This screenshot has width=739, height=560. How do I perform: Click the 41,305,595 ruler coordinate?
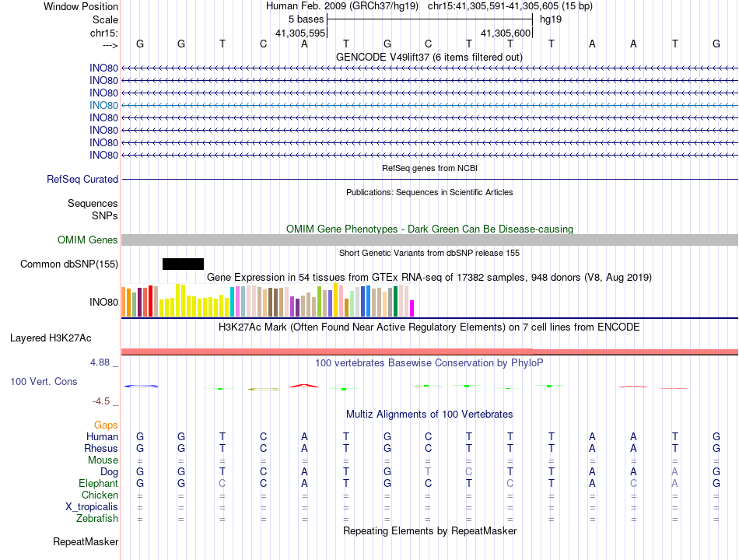point(300,33)
